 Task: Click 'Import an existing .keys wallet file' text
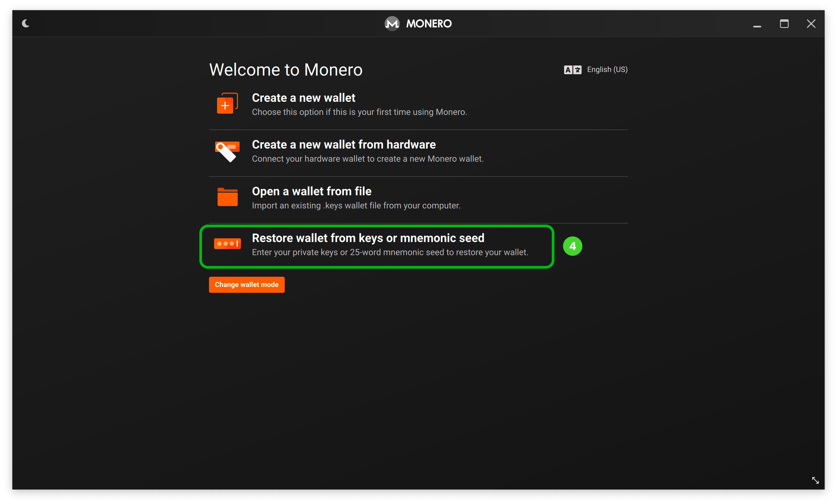[x=356, y=206]
